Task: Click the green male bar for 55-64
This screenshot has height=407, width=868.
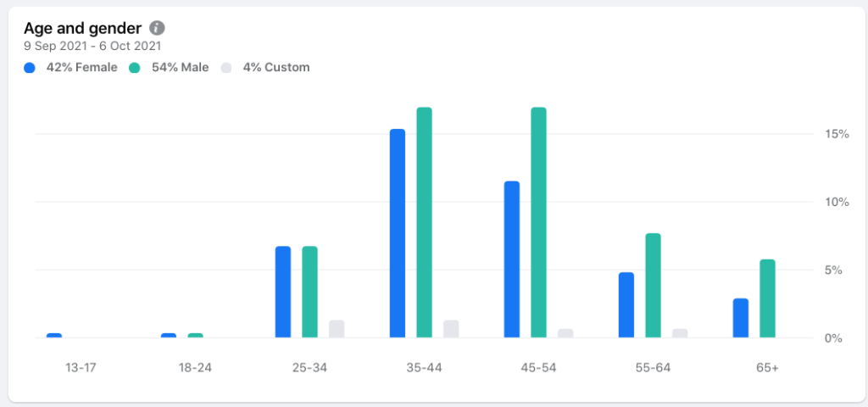Action: coord(653,286)
